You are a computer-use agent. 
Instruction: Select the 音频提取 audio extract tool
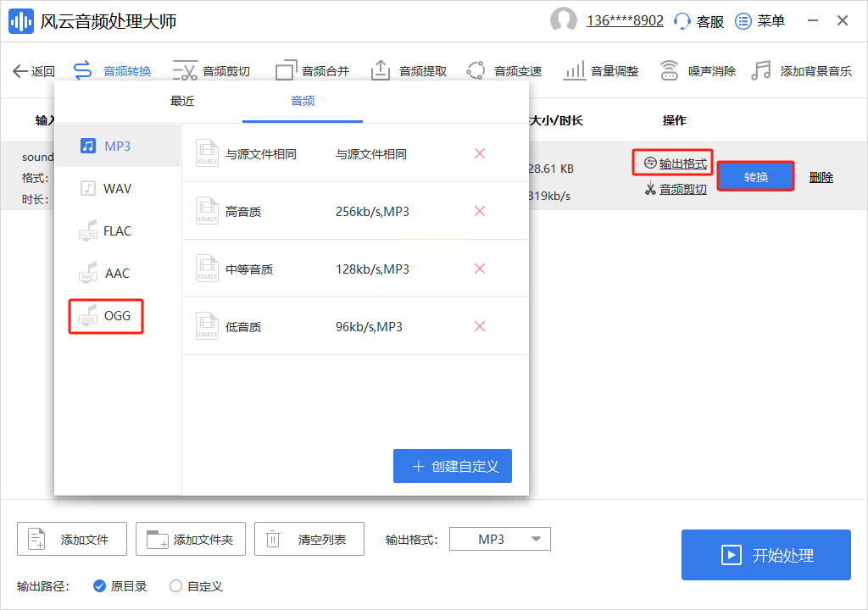(409, 71)
